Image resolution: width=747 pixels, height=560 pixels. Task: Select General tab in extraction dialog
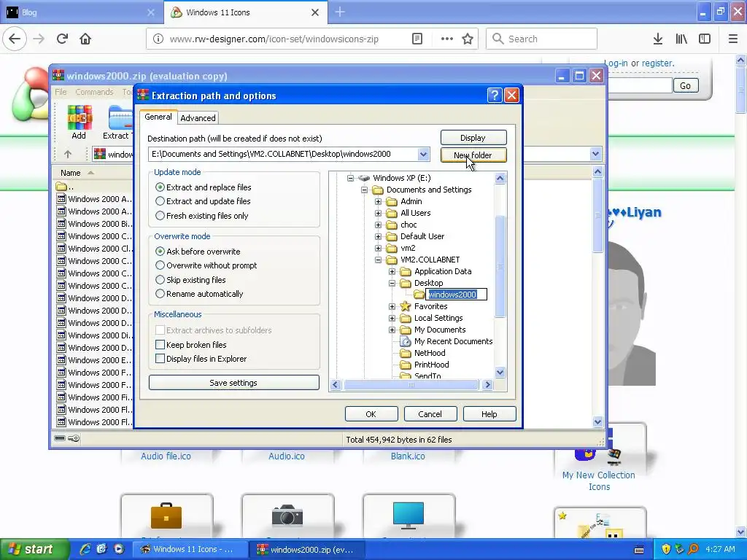coord(158,117)
